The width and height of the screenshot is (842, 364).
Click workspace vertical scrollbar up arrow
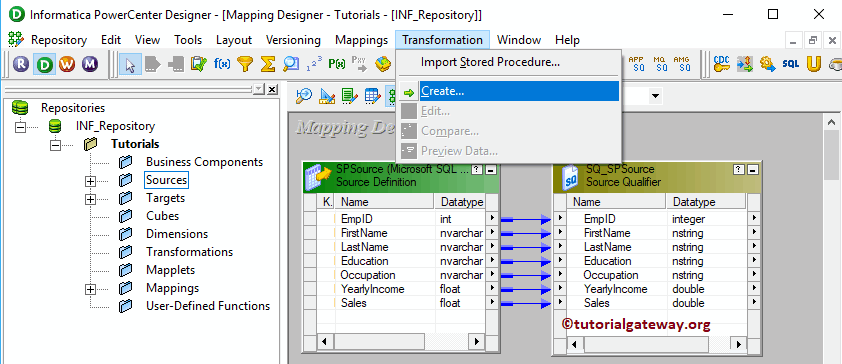pyautogui.click(x=830, y=122)
